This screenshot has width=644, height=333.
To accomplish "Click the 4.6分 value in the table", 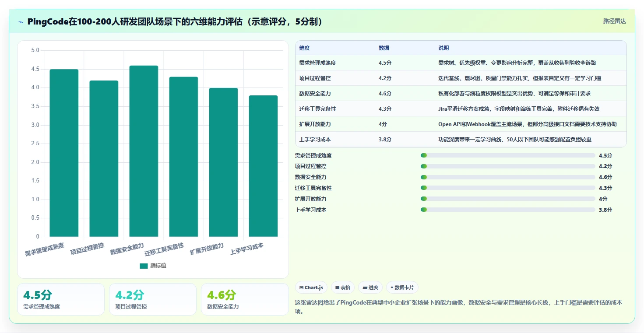I will pyautogui.click(x=385, y=94).
